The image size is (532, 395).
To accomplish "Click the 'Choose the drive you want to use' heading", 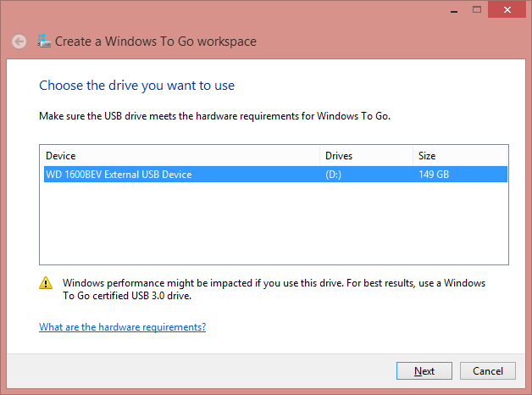I will [x=136, y=86].
